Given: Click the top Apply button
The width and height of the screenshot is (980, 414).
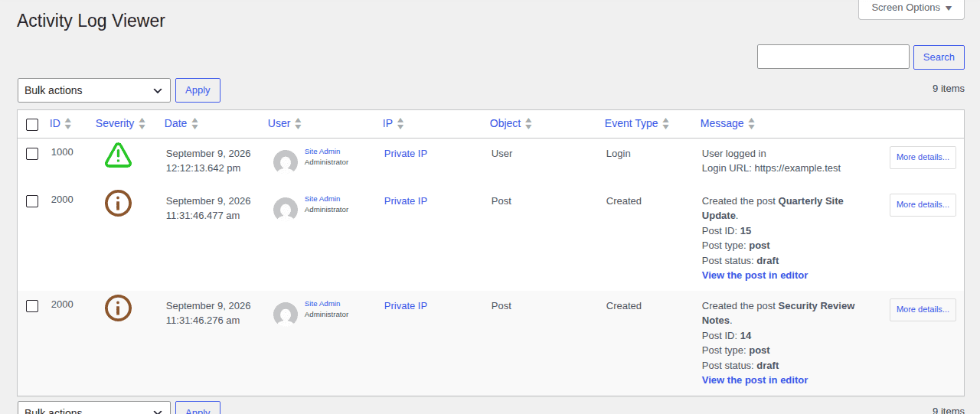Looking at the screenshot, I should pyautogui.click(x=198, y=90).
